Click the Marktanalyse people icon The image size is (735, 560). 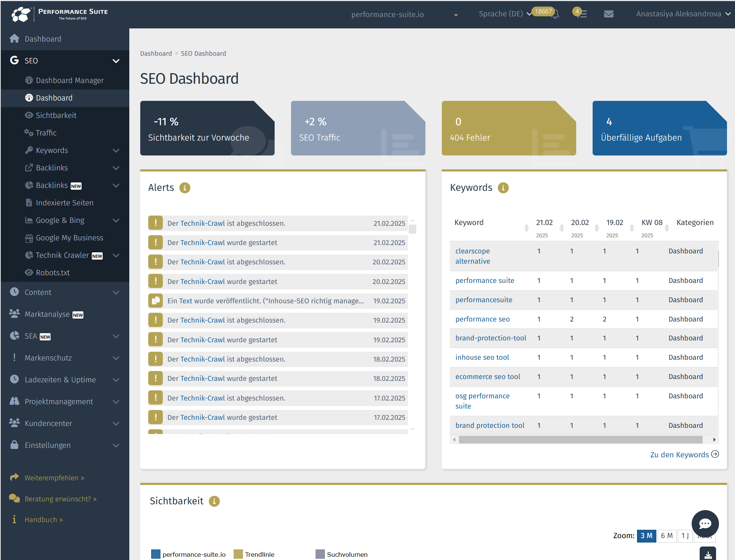coord(14,313)
